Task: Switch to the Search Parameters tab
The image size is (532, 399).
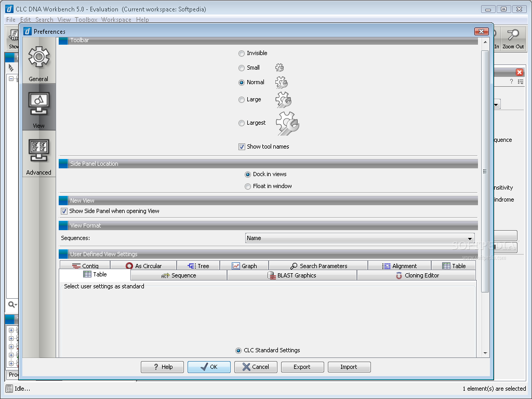Action: 318,265
